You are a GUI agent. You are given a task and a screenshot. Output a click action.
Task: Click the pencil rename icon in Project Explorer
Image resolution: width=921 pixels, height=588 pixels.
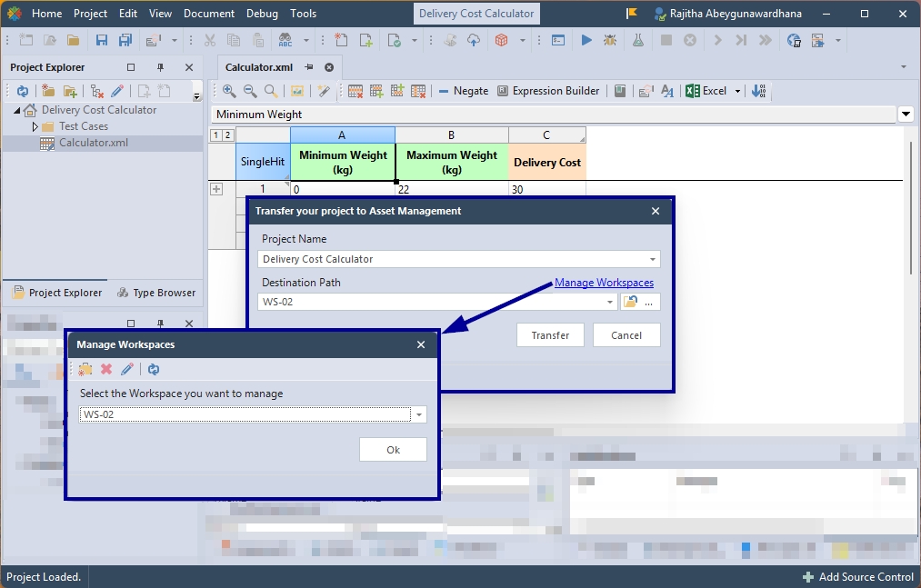tap(117, 91)
